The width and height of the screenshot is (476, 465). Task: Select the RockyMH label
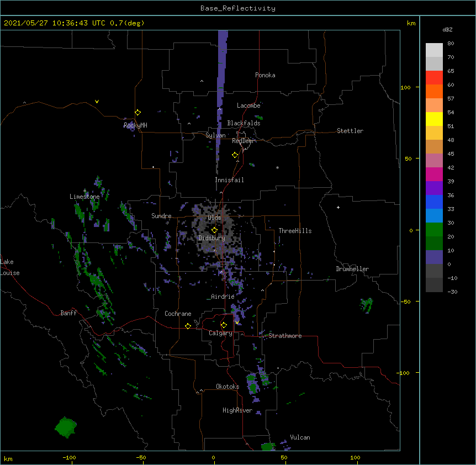135,125
